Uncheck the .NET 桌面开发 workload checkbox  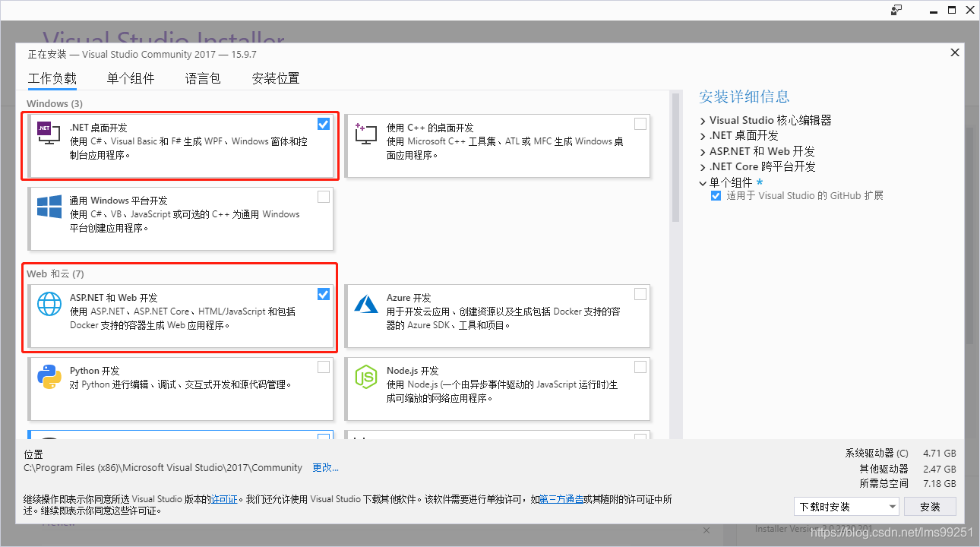click(x=324, y=124)
